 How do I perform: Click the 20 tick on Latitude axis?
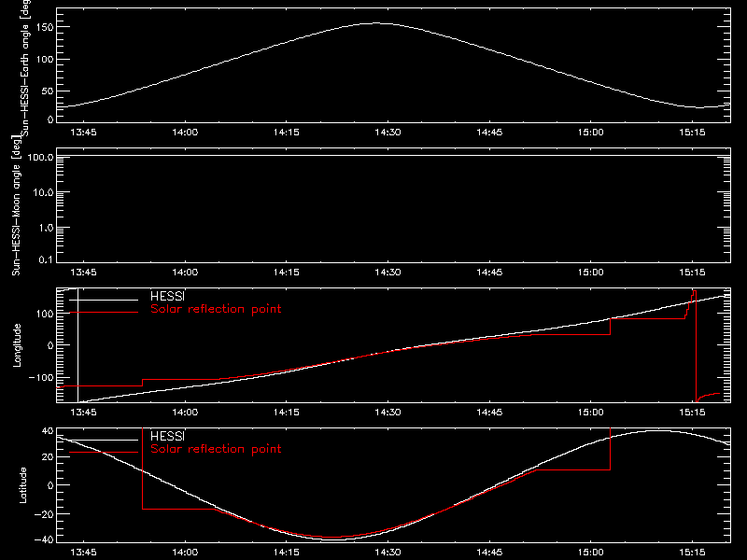pyautogui.click(x=48, y=457)
